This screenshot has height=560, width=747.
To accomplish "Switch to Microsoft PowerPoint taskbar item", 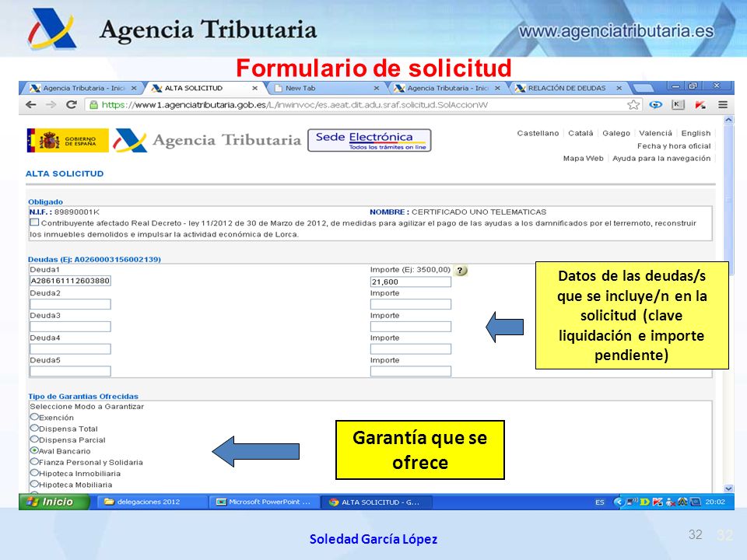I will pos(265,502).
